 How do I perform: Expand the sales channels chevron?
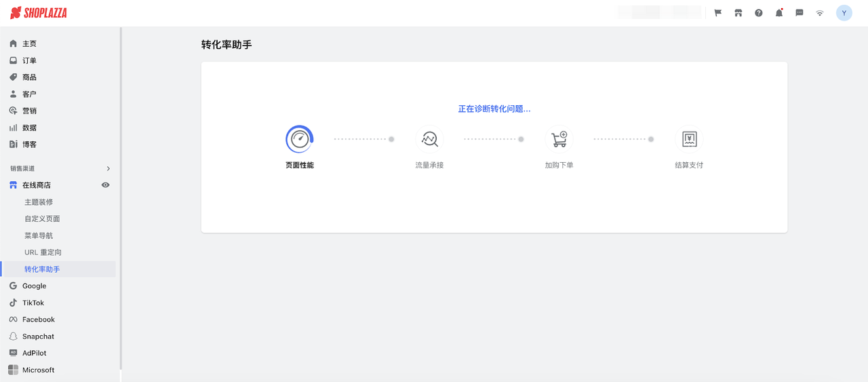pos(108,168)
